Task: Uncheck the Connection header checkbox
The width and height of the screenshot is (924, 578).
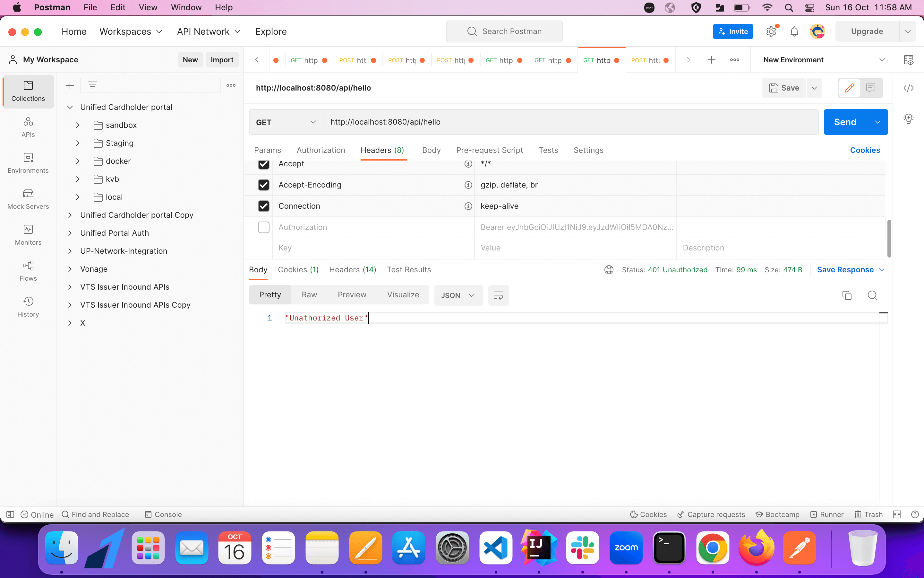Action: (263, 206)
